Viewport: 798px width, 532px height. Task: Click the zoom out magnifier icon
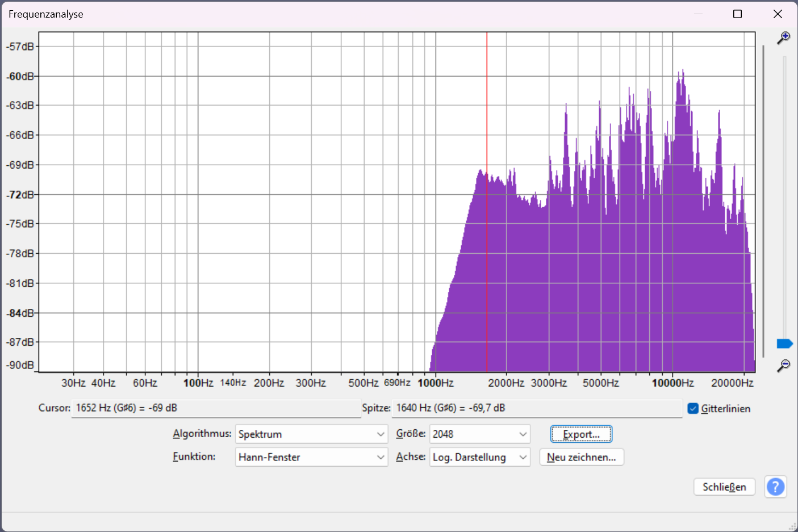pyautogui.click(x=784, y=365)
